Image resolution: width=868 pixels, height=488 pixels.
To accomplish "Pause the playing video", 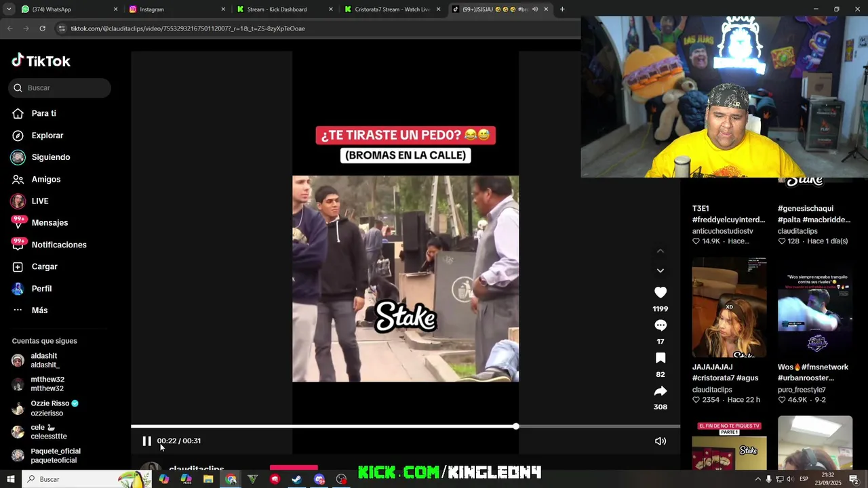I will pos(146,441).
